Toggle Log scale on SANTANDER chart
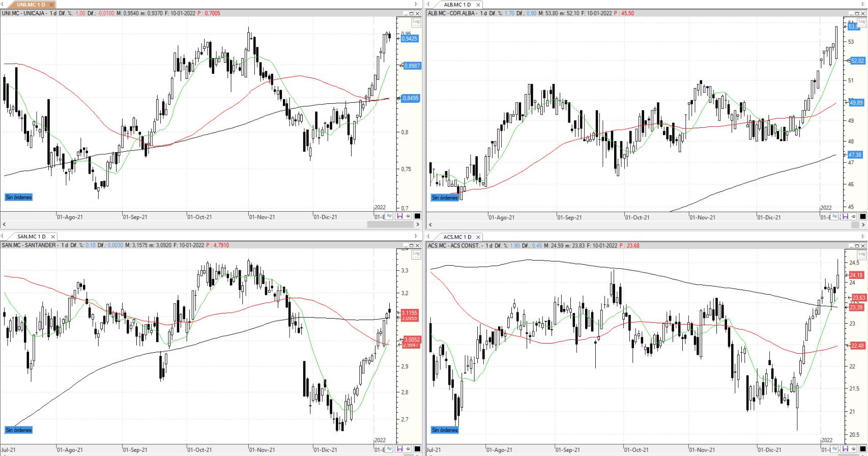 pyautogui.click(x=416, y=253)
